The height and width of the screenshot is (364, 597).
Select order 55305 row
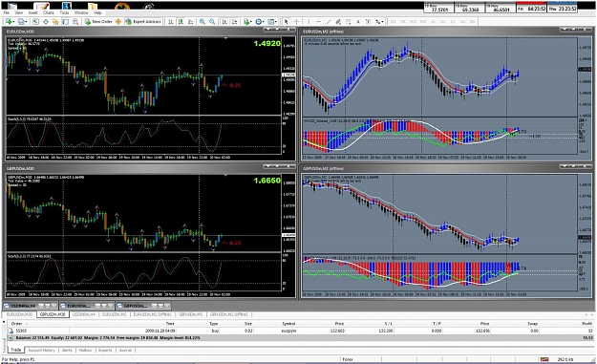(301, 331)
